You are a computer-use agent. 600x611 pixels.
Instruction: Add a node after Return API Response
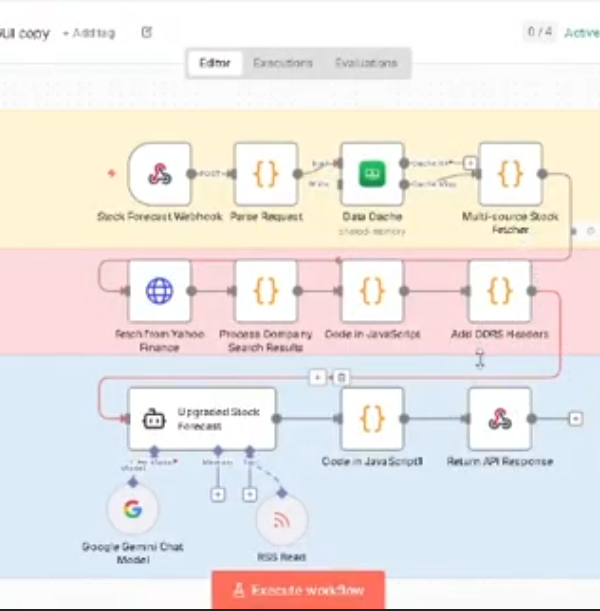(x=575, y=419)
